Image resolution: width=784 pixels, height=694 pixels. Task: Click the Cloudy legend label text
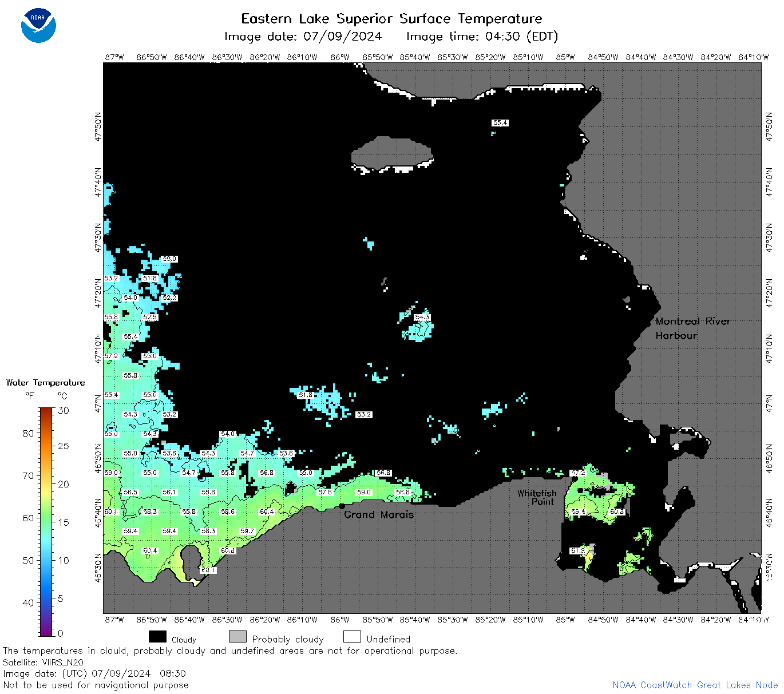pos(184,640)
